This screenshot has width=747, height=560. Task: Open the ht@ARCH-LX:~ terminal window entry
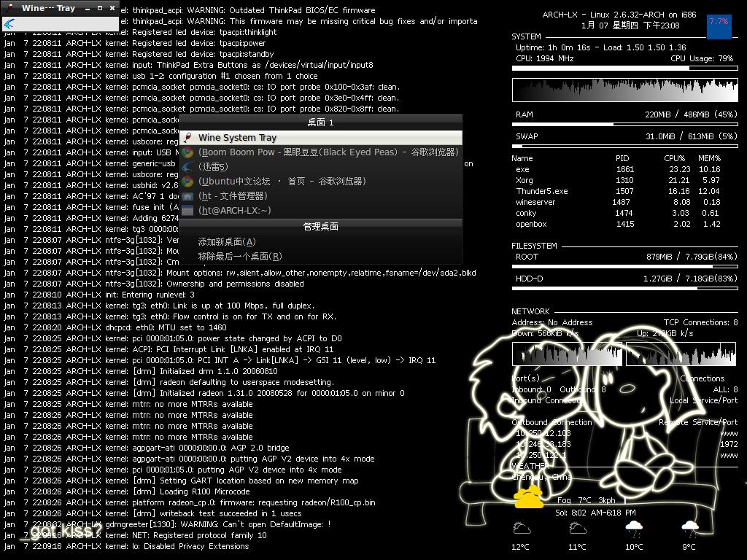click(x=321, y=211)
